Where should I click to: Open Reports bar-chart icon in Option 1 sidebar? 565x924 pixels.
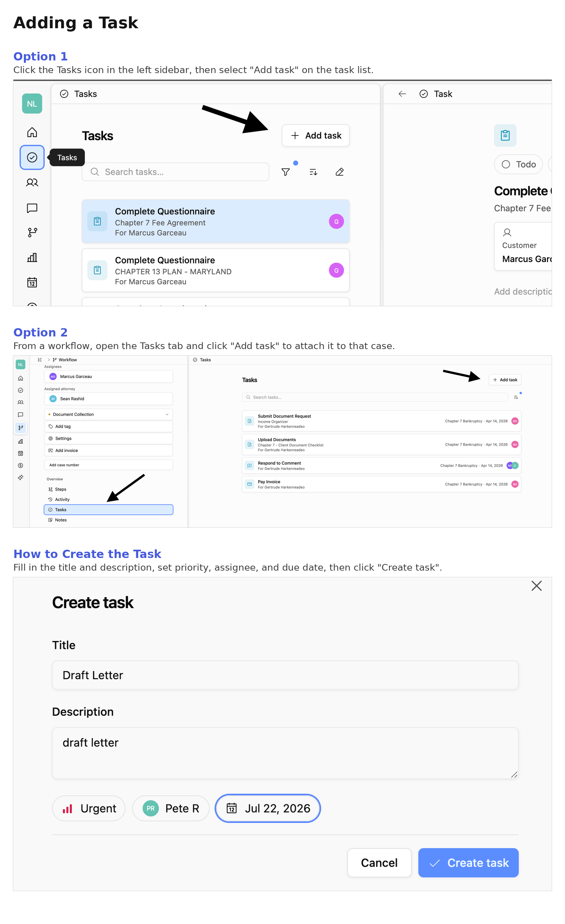(32, 258)
